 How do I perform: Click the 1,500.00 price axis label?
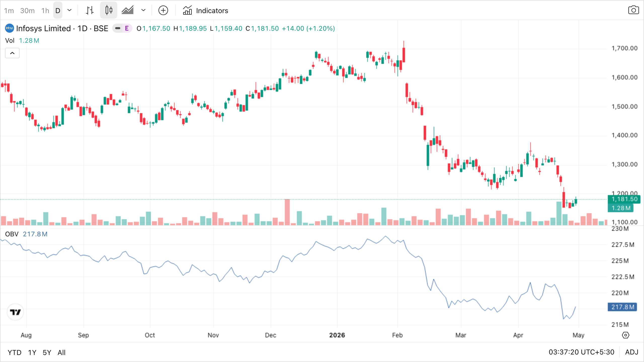[624, 106]
